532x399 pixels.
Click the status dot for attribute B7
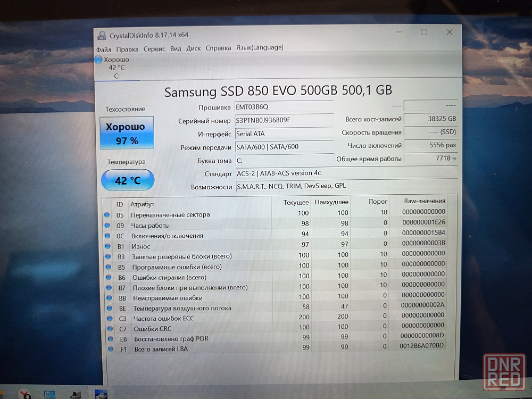click(x=109, y=287)
